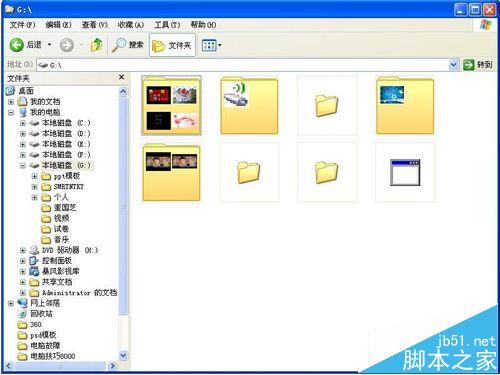This screenshot has height=375, width=500.
Task: Click tree pane scroll down arrow
Action: click(123, 355)
